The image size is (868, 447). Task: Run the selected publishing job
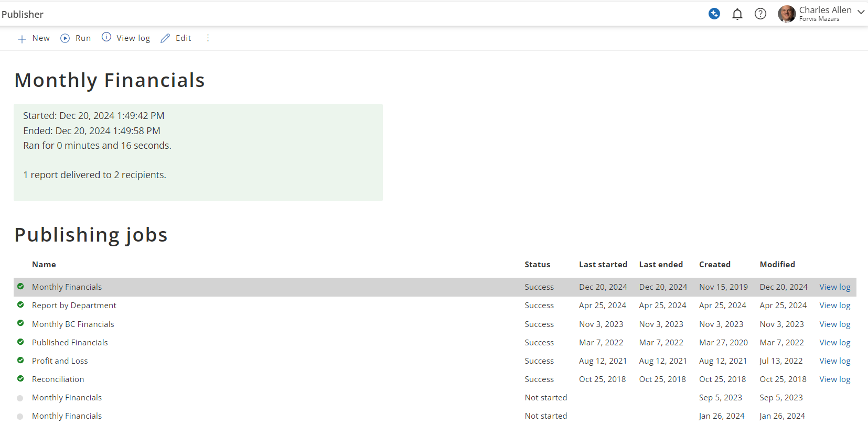[x=76, y=38]
